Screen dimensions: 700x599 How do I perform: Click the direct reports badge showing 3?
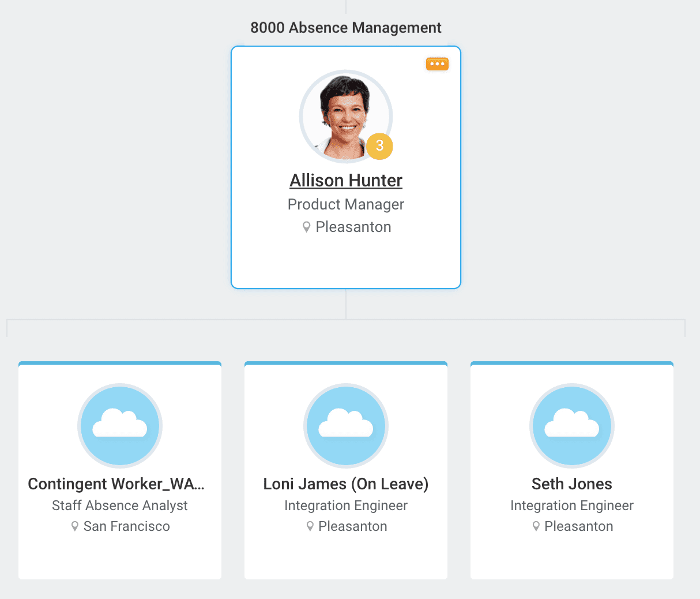coord(379,146)
